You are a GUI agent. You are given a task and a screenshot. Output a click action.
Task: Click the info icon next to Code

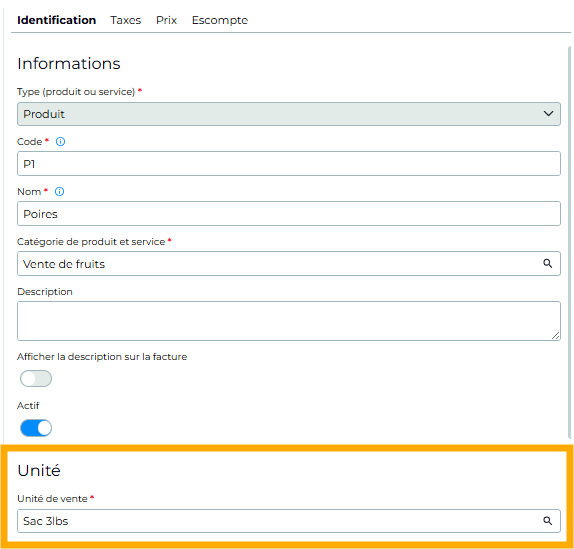coord(60,142)
